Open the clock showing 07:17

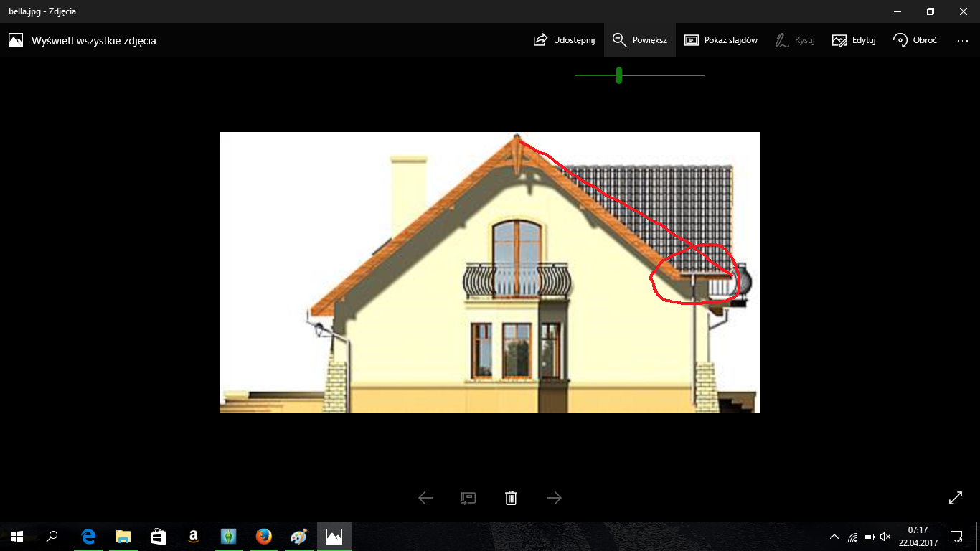pyautogui.click(x=918, y=537)
